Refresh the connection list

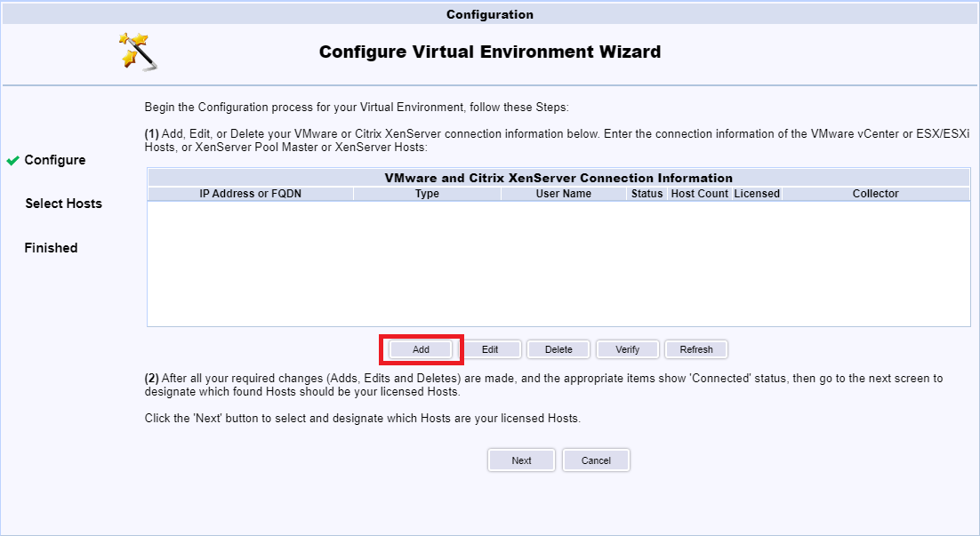coord(696,349)
